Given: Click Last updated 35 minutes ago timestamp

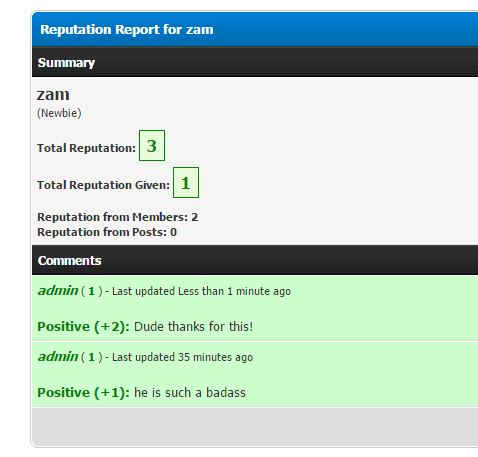Looking at the screenshot, I should click(182, 357).
